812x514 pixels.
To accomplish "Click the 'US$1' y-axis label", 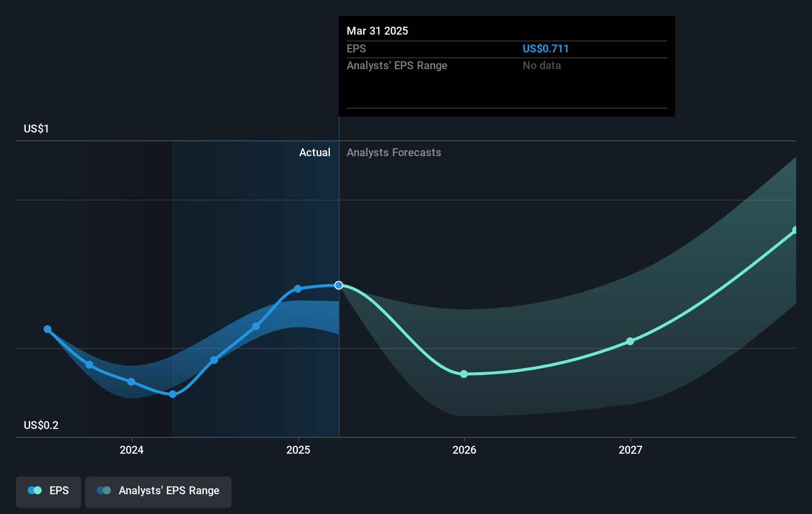I will click(x=36, y=128).
